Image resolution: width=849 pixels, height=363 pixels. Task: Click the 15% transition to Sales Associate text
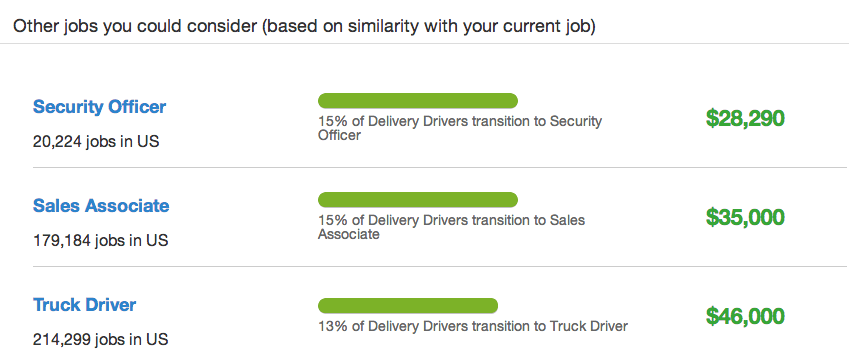click(452, 227)
